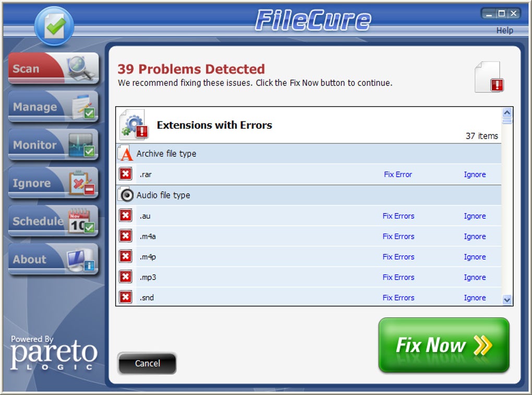The width and height of the screenshot is (532, 395).
Task: Click the .snd extension name
Action: pos(147,298)
